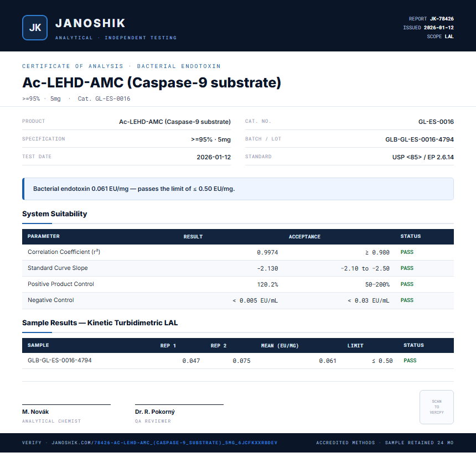The width and height of the screenshot is (476, 468).
Task: Click Standard Curve Slope row label
Action: 58,268
